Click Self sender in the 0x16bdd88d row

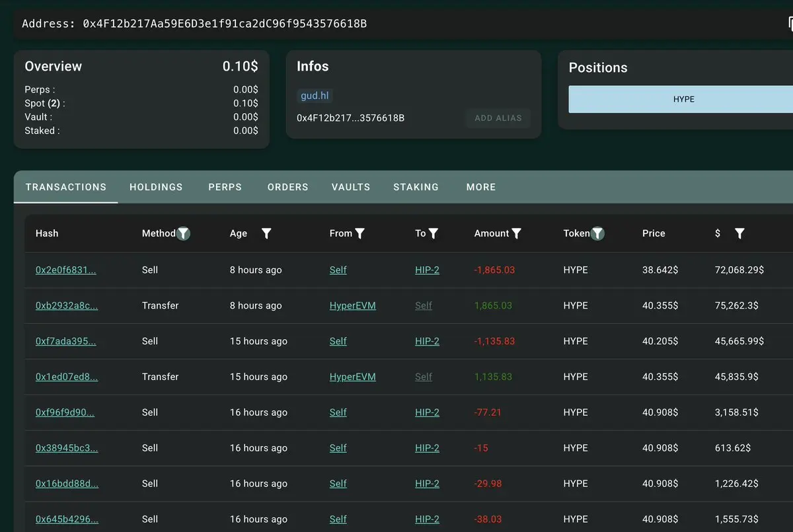click(338, 484)
